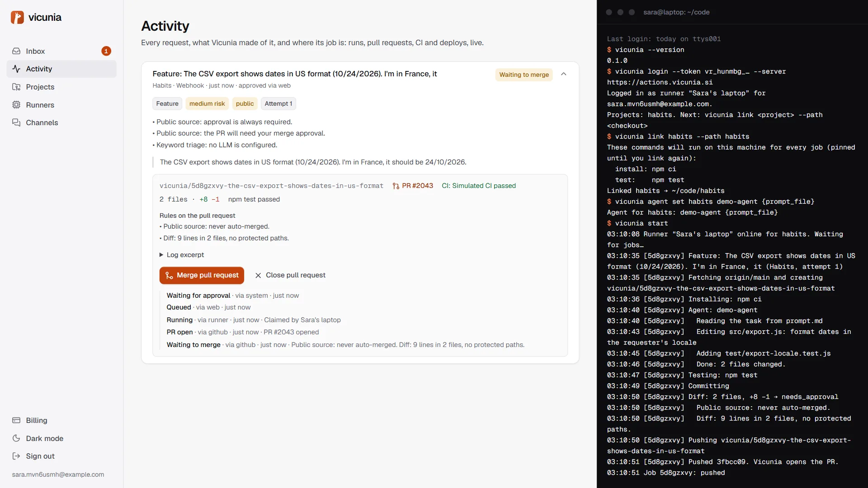
Task: Click the 'Queued' timeline entry
Action: 208,307
